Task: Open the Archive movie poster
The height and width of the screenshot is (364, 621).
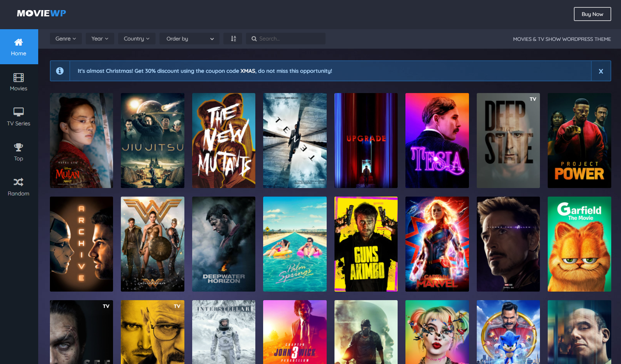Action: click(81, 244)
